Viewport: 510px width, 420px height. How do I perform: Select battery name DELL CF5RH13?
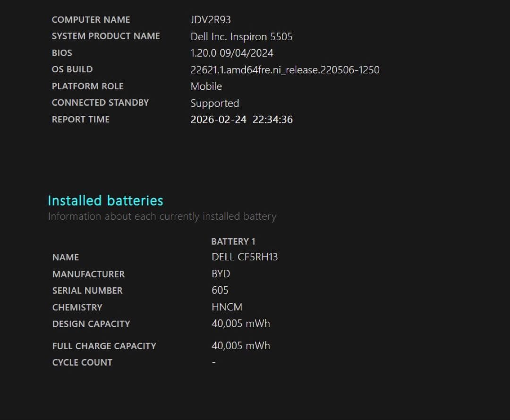point(245,257)
